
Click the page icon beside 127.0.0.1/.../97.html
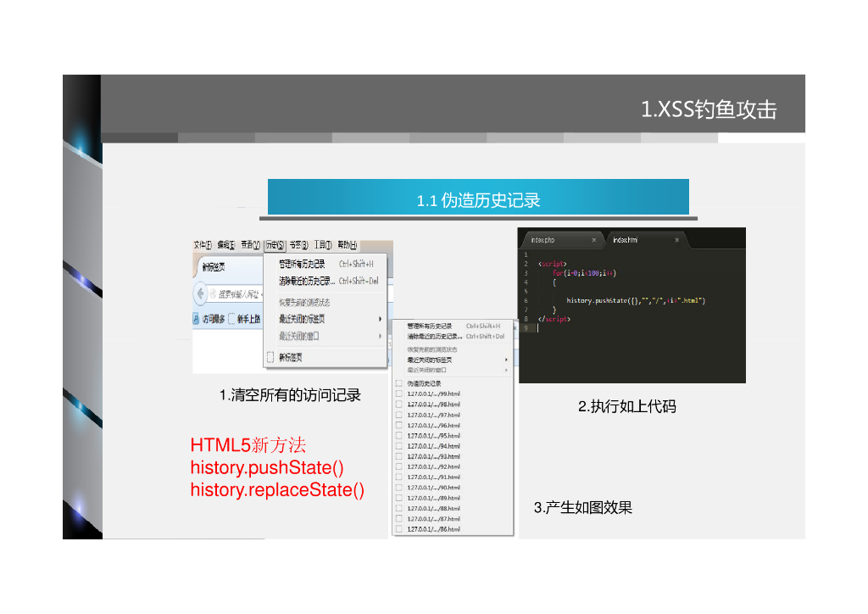pos(398,416)
